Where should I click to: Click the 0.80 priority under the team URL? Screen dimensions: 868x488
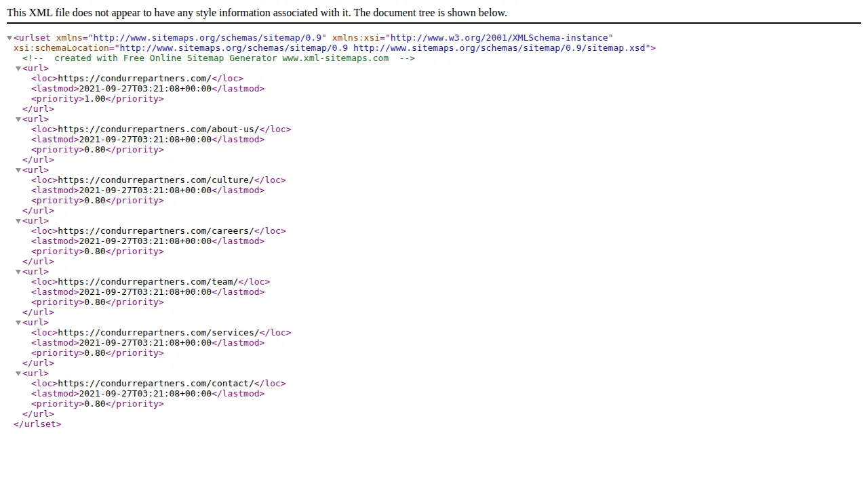pos(95,302)
